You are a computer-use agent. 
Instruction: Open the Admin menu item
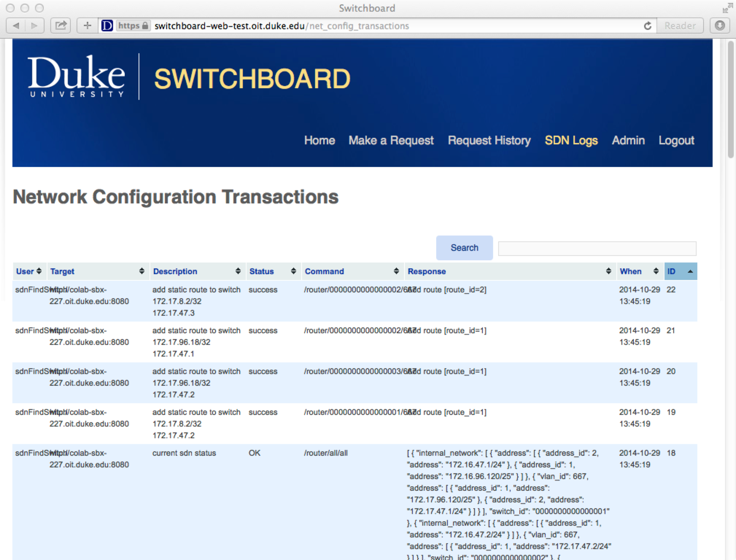coord(628,140)
